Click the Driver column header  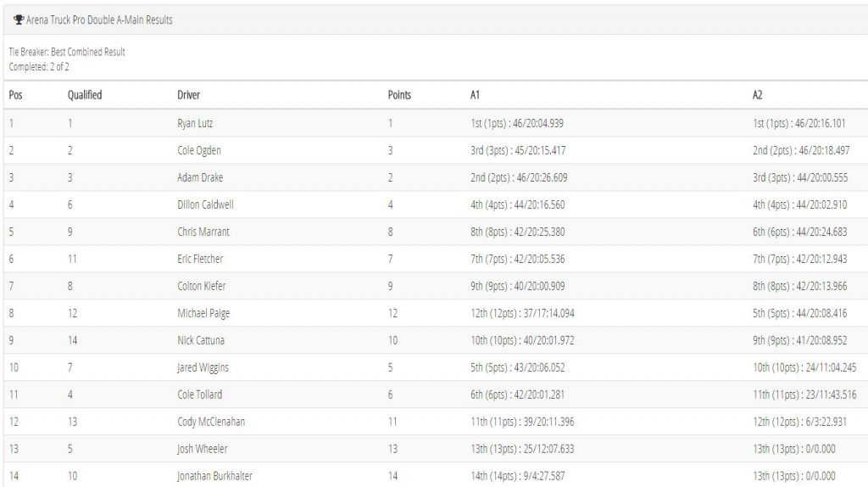pos(188,95)
